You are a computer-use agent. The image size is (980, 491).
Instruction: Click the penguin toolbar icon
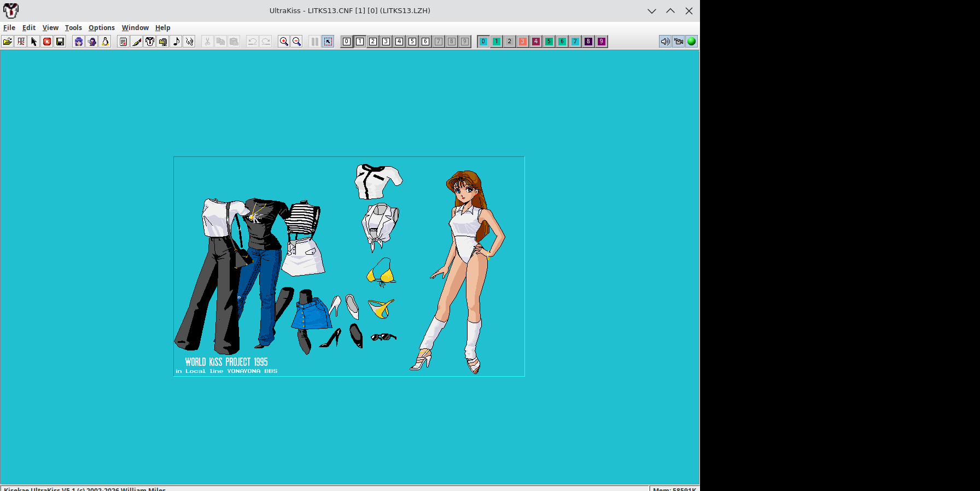(105, 42)
